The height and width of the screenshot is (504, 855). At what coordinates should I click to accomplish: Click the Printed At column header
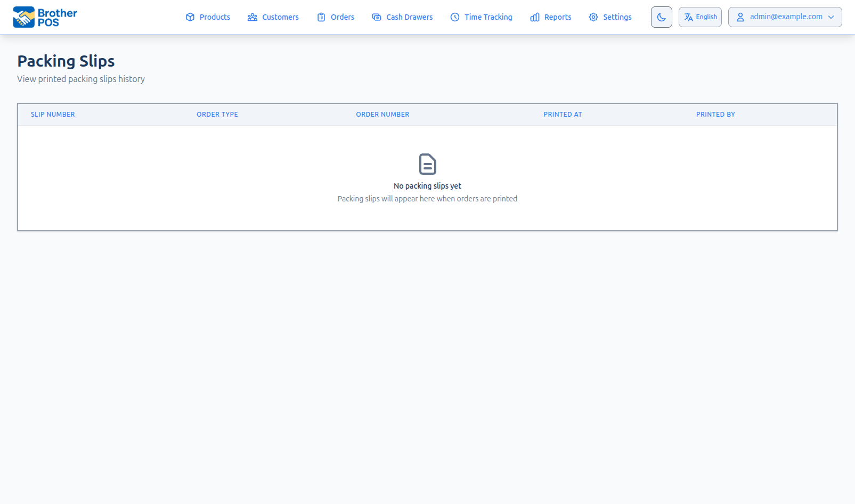[563, 115]
